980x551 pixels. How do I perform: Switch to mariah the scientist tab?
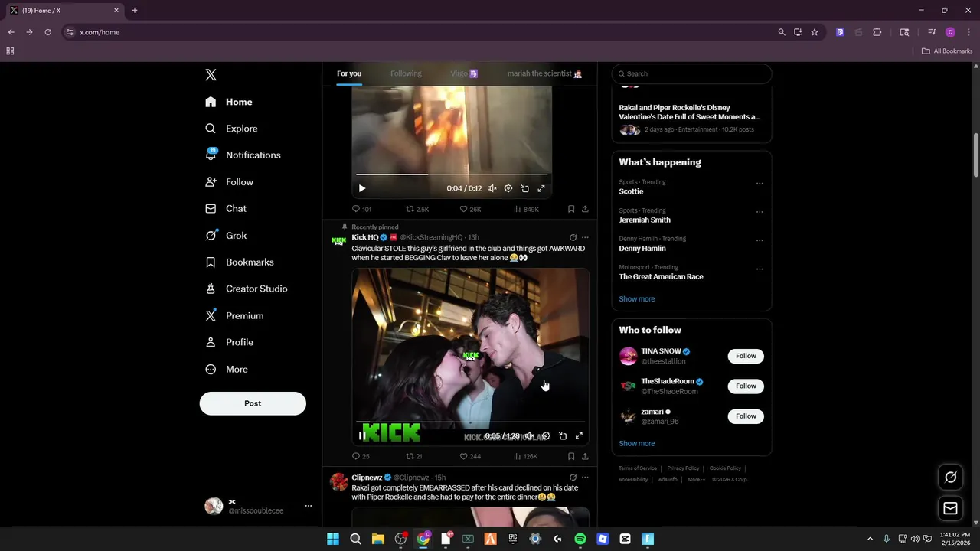pos(545,73)
